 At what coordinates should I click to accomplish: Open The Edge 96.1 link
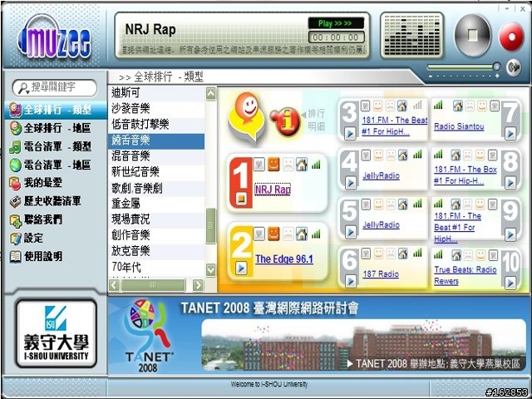[x=284, y=259]
